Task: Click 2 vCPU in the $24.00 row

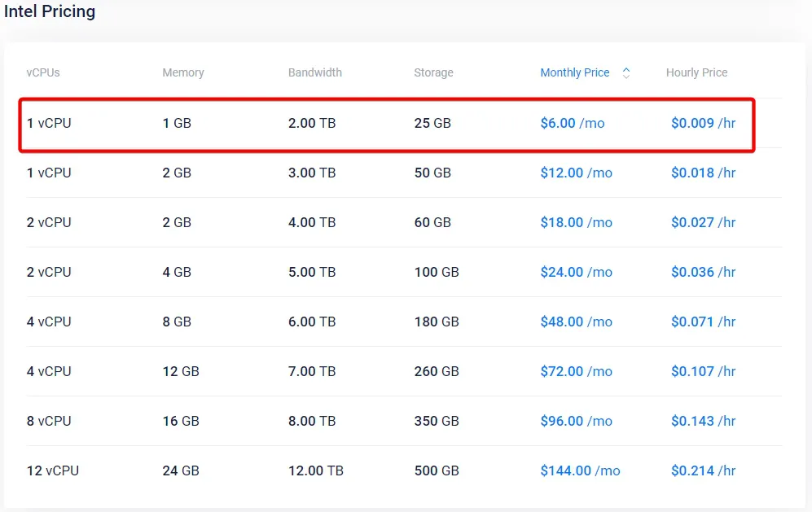Action: pos(49,273)
